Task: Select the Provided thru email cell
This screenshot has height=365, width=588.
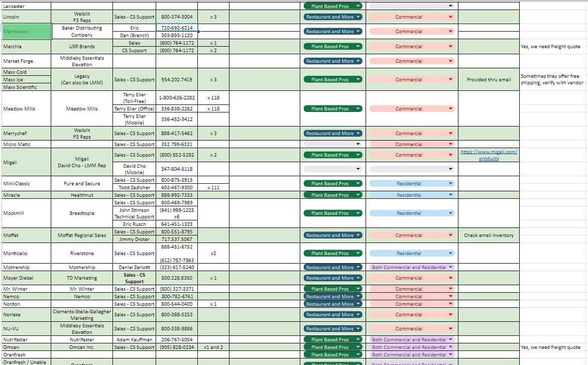Action: coord(489,79)
